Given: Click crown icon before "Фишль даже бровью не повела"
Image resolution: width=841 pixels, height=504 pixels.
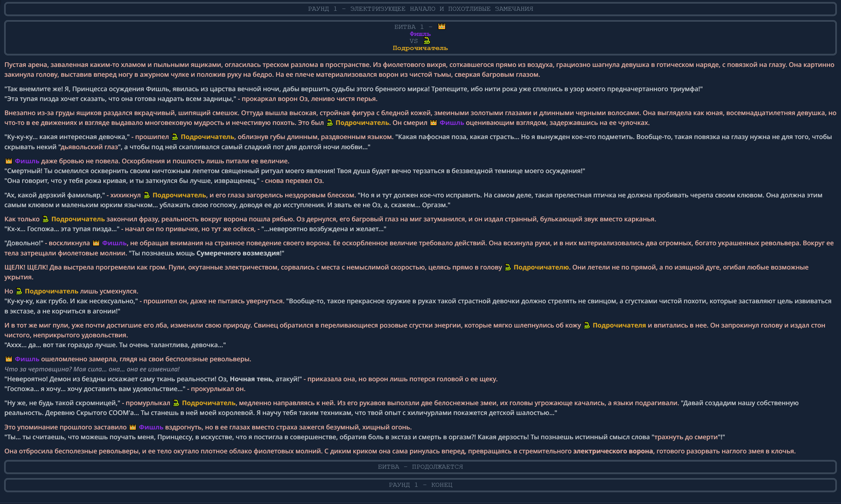Looking at the screenshot, I should click(9, 161).
